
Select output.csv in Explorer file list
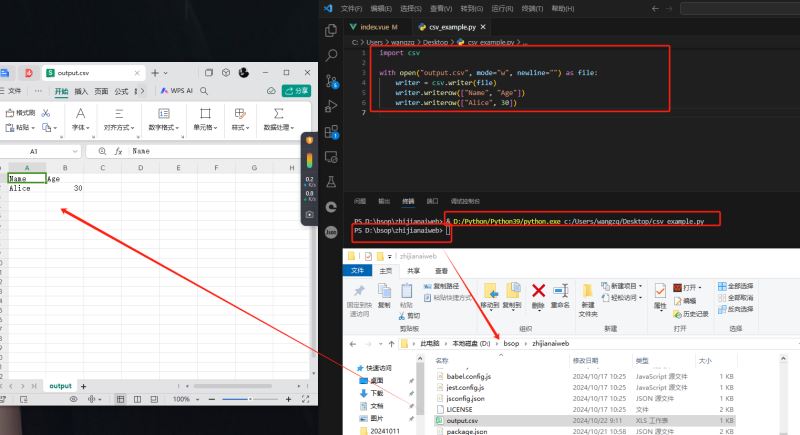[585, 421]
